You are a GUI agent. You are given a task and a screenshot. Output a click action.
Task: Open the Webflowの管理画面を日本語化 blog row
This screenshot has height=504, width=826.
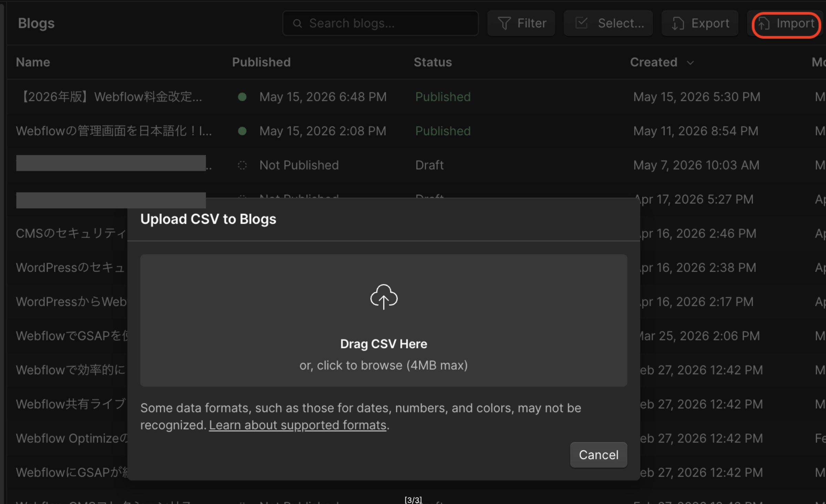[x=416, y=131]
